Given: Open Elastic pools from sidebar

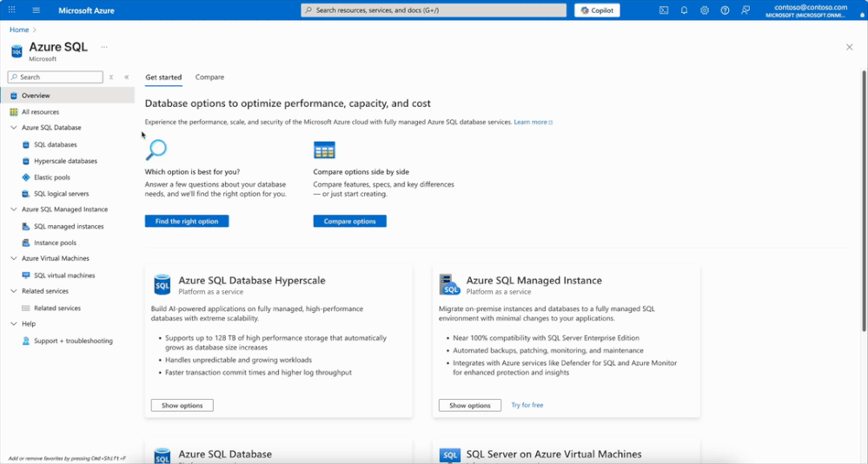Looking at the screenshot, I should [52, 177].
